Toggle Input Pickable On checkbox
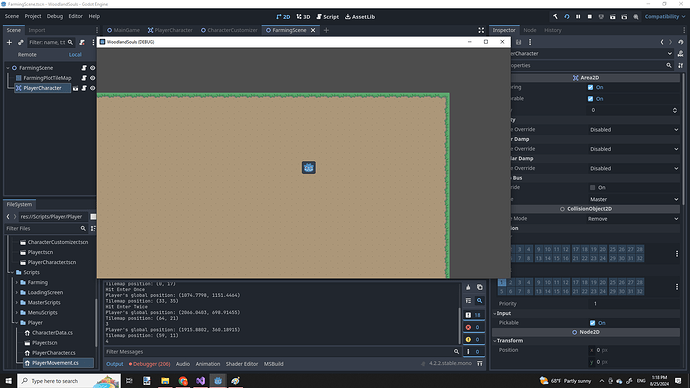 click(593, 323)
